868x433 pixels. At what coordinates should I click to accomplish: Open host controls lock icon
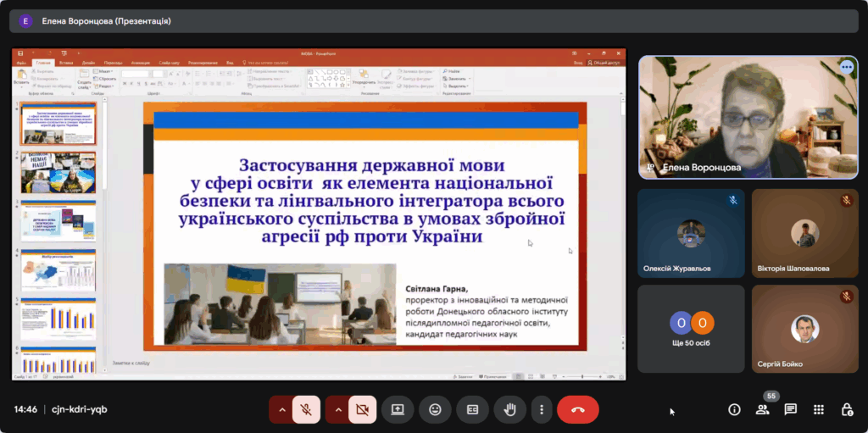[847, 409]
